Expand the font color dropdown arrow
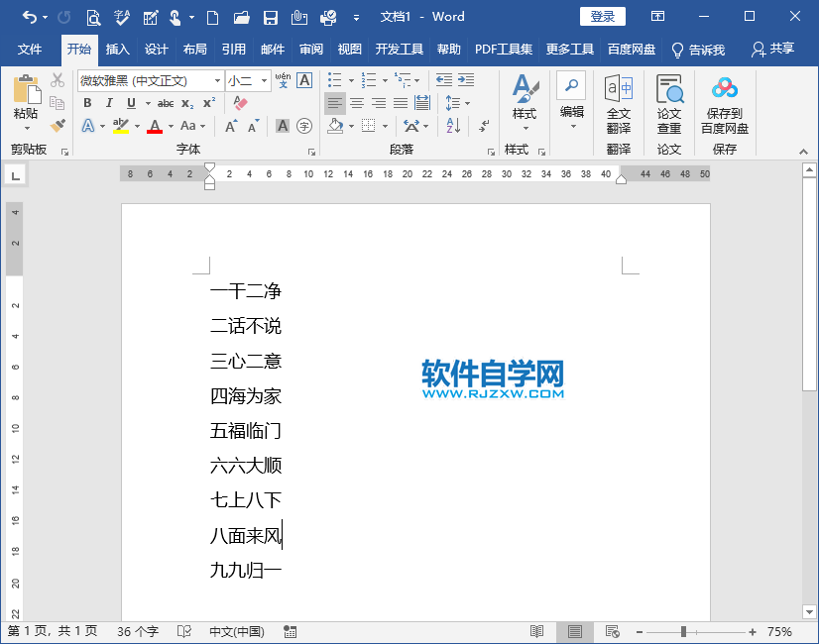 pos(171,127)
